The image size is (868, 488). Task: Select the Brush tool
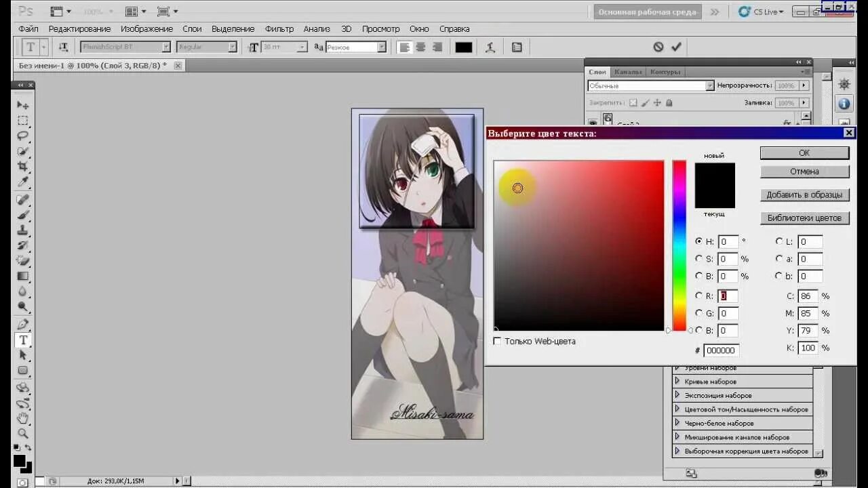pos(23,215)
